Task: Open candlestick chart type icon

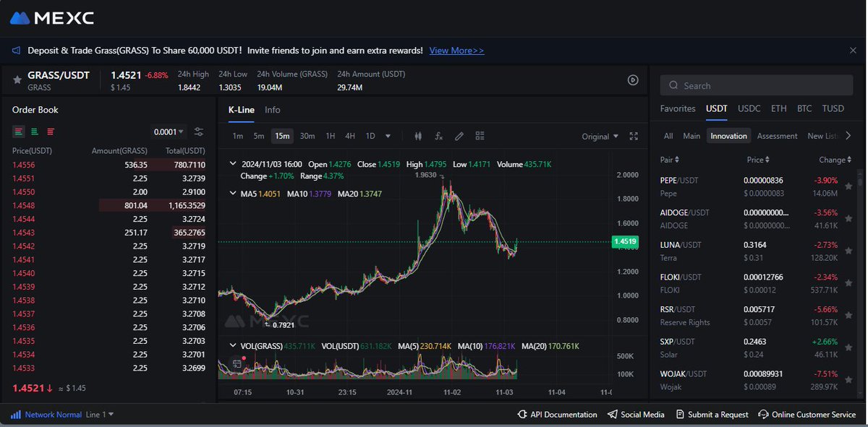Action: (x=418, y=136)
